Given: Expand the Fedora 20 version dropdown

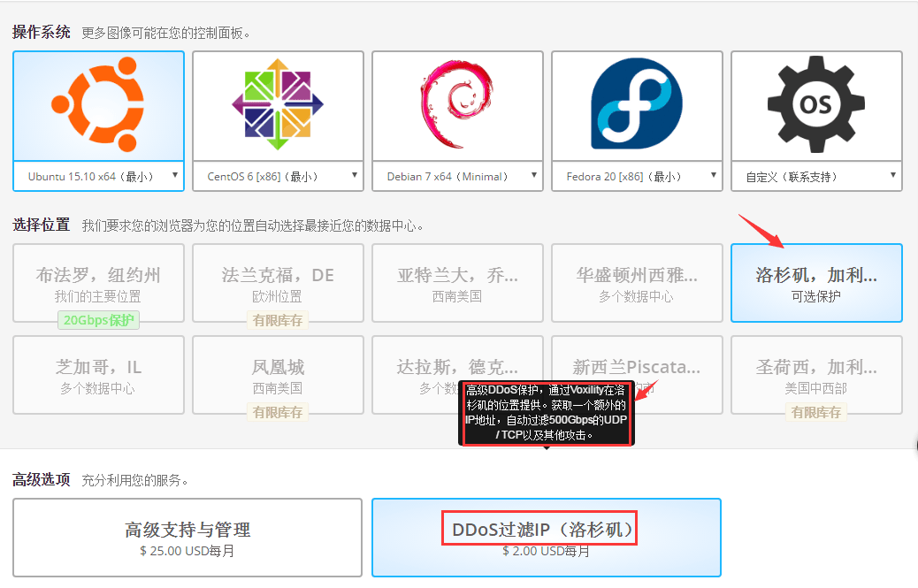Looking at the screenshot, I should [637, 176].
